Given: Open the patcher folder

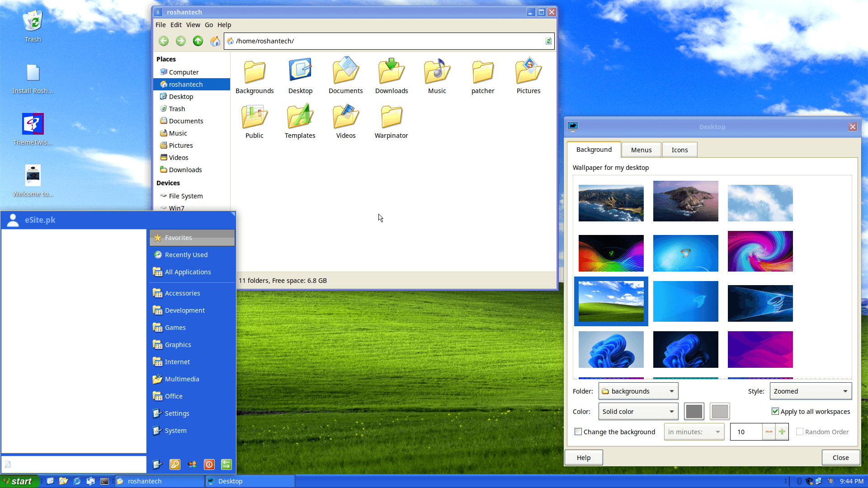Looking at the screenshot, I should pyautogui.click(x=483, y=76).
